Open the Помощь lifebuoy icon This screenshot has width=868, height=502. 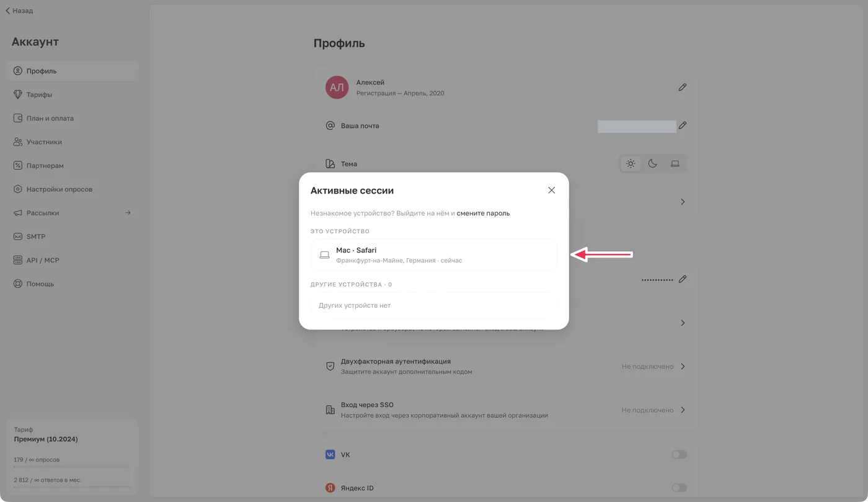pos(18,284)
